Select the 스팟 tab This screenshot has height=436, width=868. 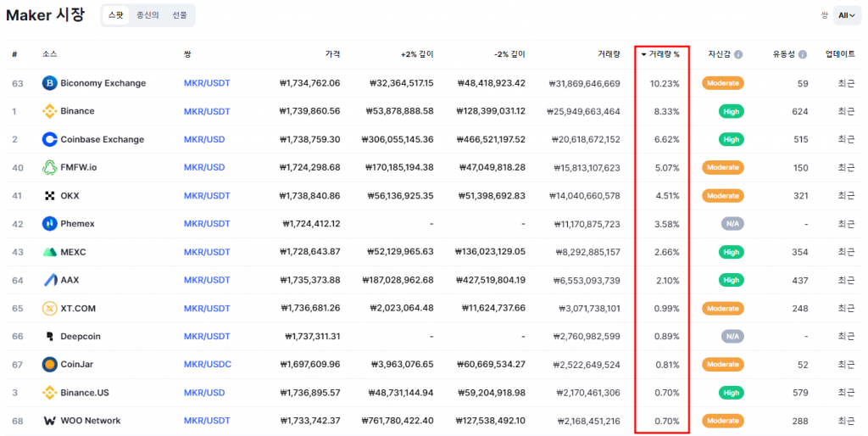115,15
